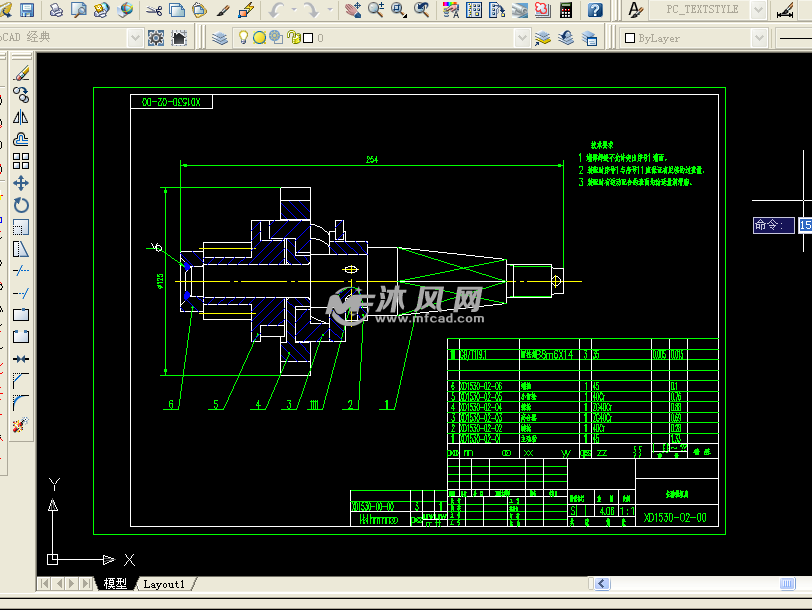Choose the Array tool icon

pyautogui.click(x=20, y=161)
